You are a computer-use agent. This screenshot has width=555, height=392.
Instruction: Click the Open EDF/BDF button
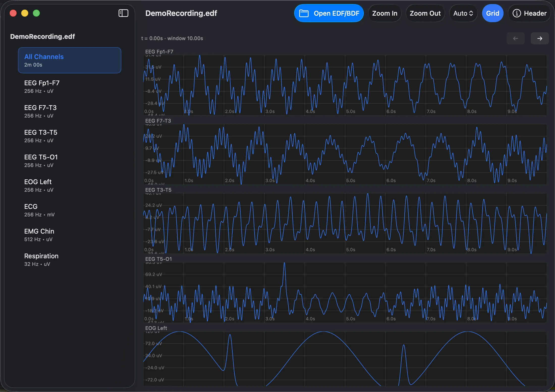pos(329,13)
